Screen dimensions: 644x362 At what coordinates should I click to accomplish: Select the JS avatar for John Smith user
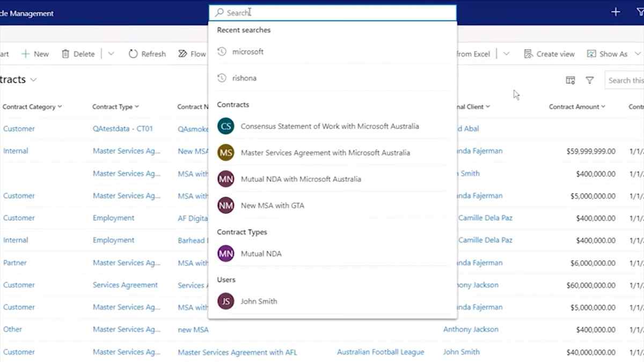tap(225, 301)
